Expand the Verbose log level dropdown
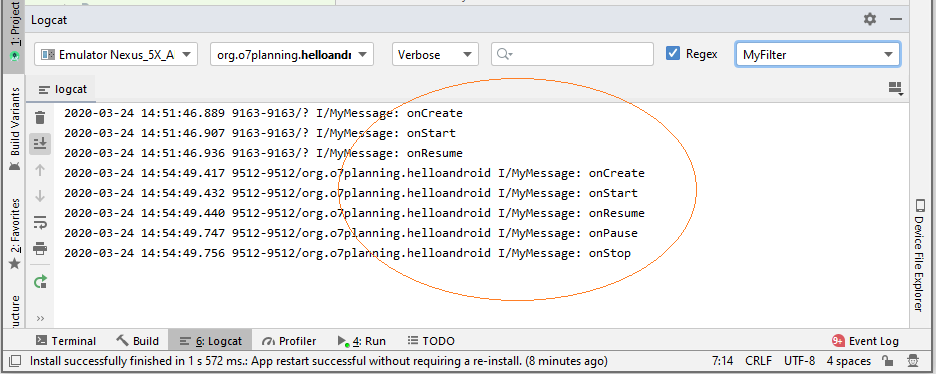The height and width of the screenshot is (374, 936). [x=435, y=54]
